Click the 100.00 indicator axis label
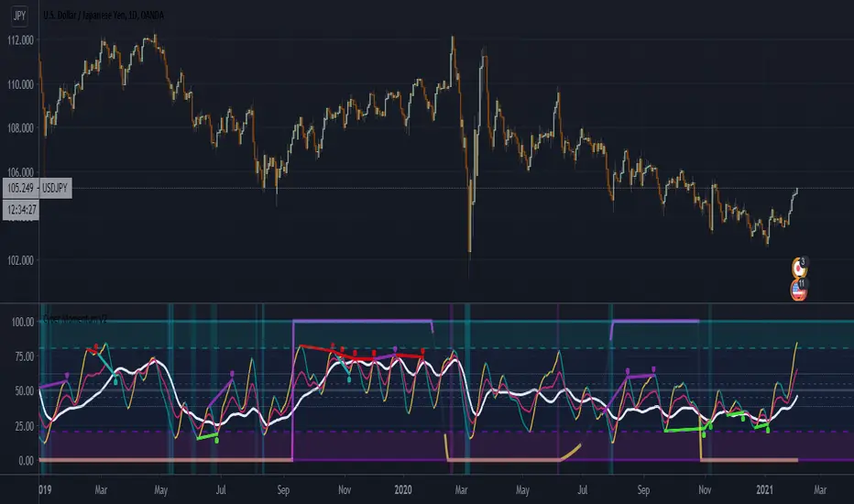854x504 pixels. click(23, 322)
